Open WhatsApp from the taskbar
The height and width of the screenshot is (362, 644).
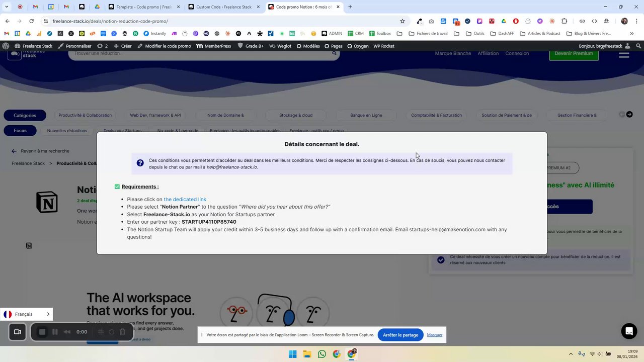[322, 354]
